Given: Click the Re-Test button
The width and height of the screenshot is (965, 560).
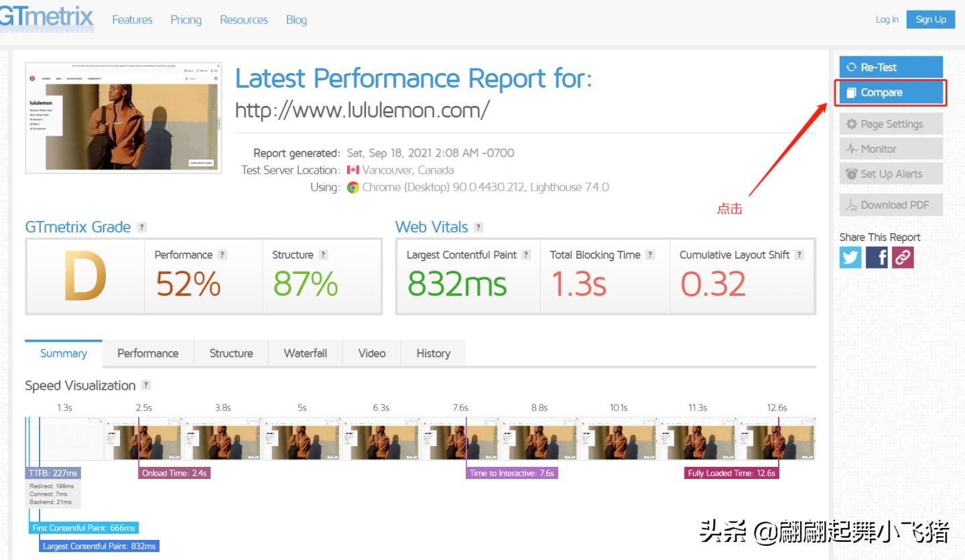Looking at the screenshot, I should pos(891,67).
